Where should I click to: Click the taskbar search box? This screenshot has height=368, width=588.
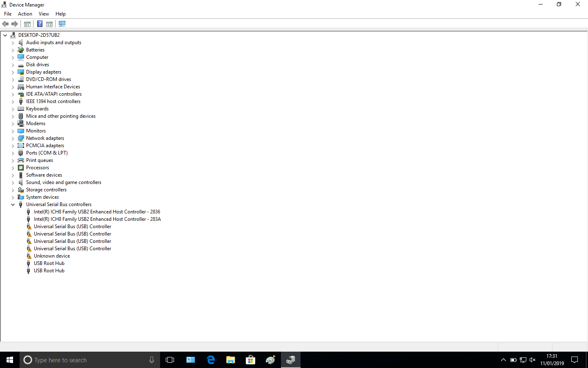click(90, 360)
